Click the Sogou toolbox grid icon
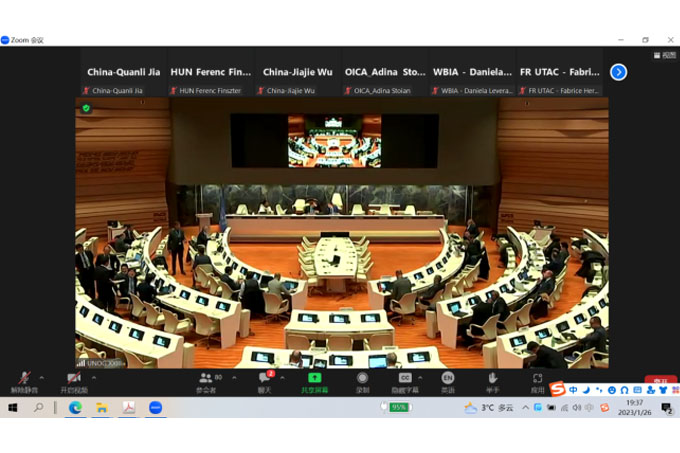Image resolution: width=680 pixels, height=453 pixels. 675,390
